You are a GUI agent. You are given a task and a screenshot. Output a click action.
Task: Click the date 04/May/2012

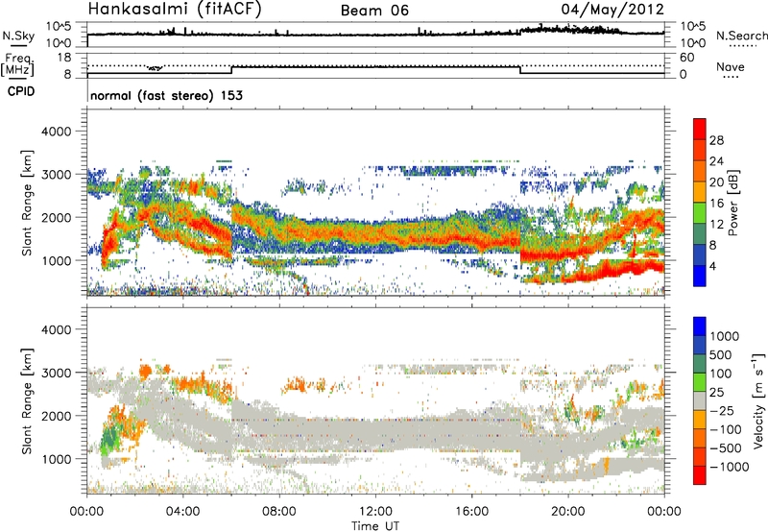(x=612, y=10)
